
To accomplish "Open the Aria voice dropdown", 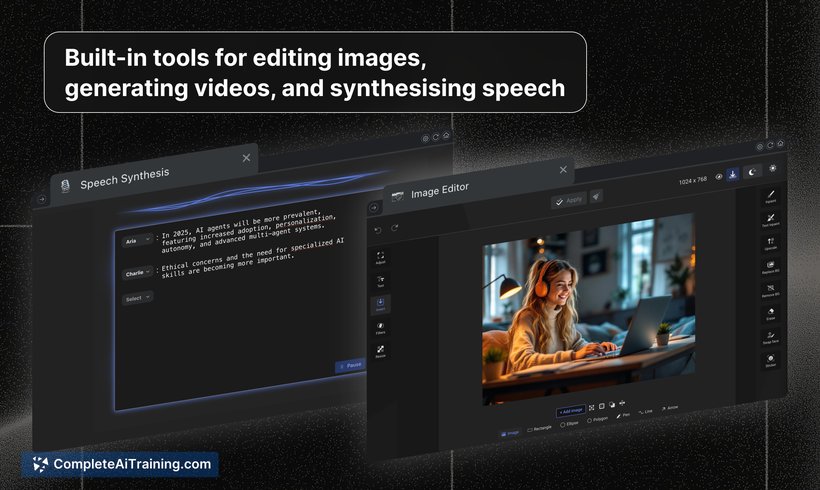I will pyautogui.click(x=137, y=240).
